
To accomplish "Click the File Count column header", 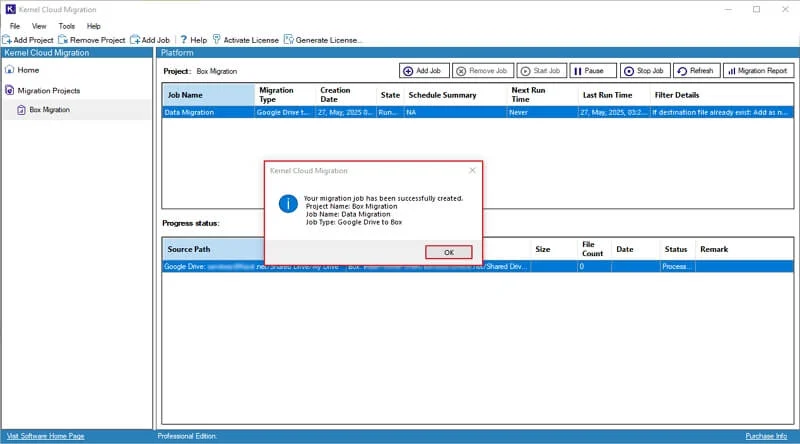I will tap(592, 249).
